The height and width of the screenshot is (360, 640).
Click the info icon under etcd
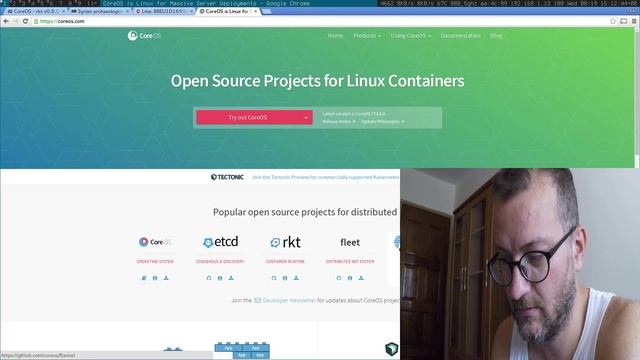pyautogui.click(x=220, y=278)
